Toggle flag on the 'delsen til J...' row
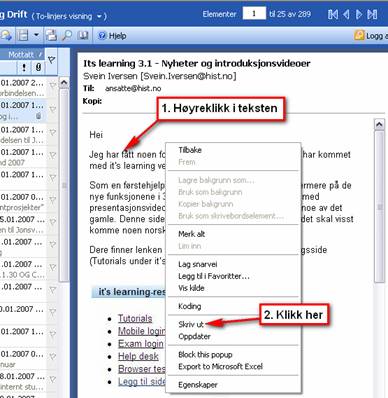This screenshot has width=388, height=398. 52,133
